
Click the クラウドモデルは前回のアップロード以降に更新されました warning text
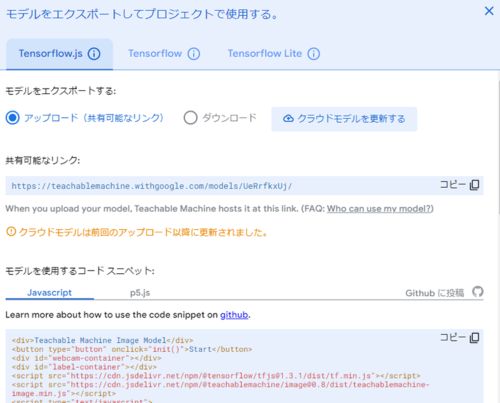(143, 232)
